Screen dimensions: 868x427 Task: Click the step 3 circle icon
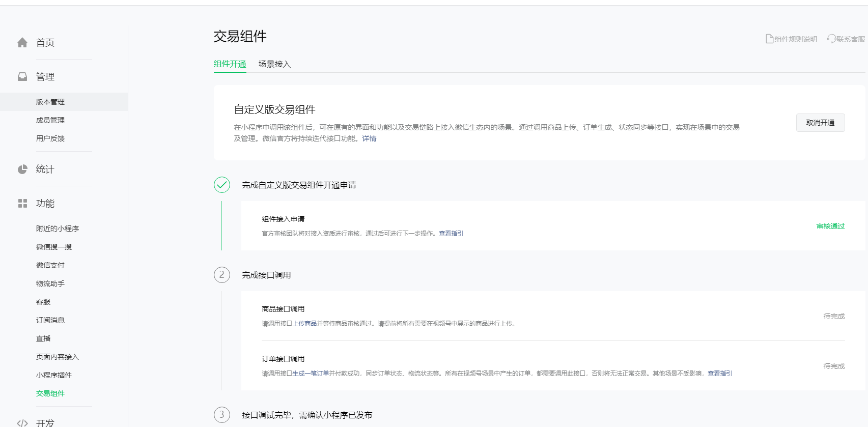[x=222, y=415]
